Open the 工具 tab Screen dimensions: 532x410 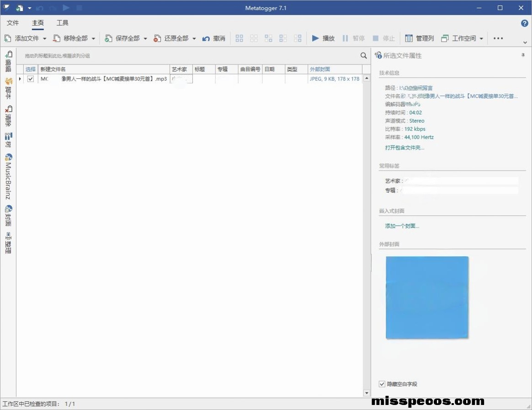[63, 23]
